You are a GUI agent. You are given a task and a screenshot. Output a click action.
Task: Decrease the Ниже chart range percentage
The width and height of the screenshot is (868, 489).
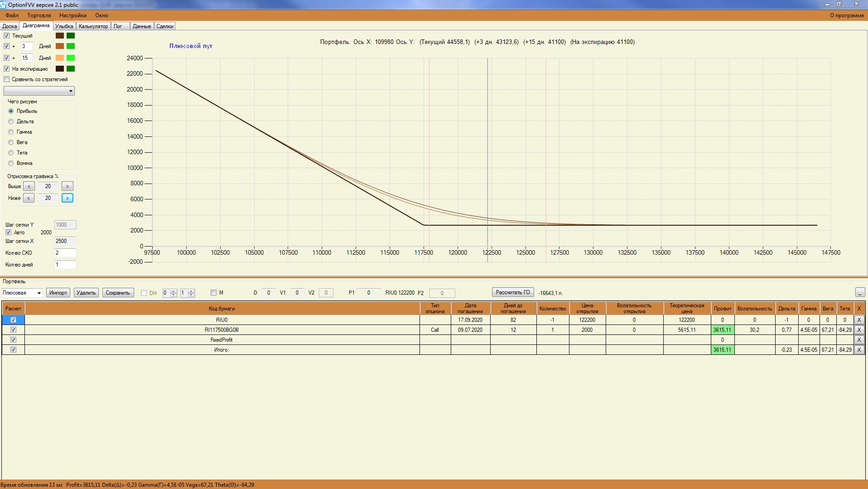pos(29,198)
